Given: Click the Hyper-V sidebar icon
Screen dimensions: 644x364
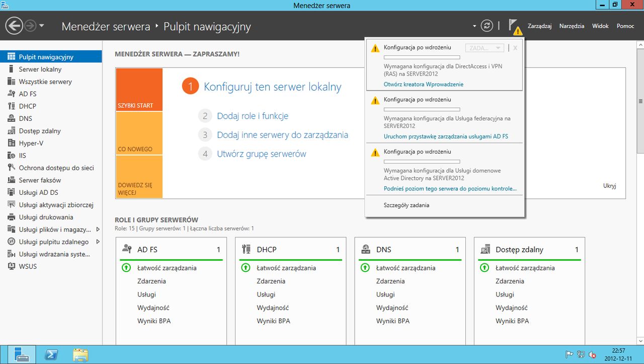Looking at the screenshot, I should tap(11, 143).
